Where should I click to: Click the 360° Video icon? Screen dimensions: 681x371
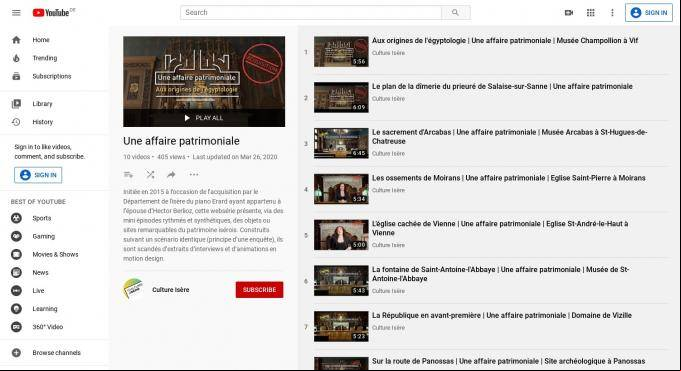(16, 327)
